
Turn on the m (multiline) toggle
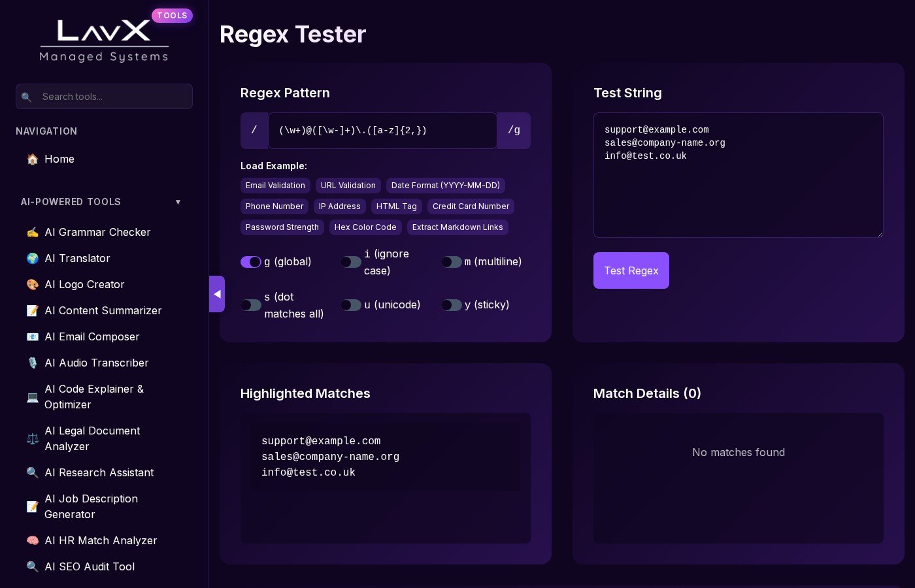[452, 262]
